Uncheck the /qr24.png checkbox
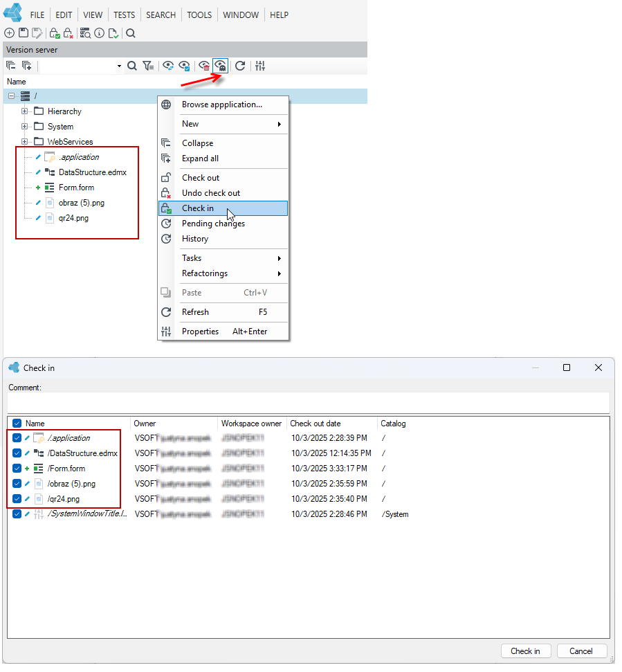The width and height of the screenshot is (622, 672). click(17, 499)
